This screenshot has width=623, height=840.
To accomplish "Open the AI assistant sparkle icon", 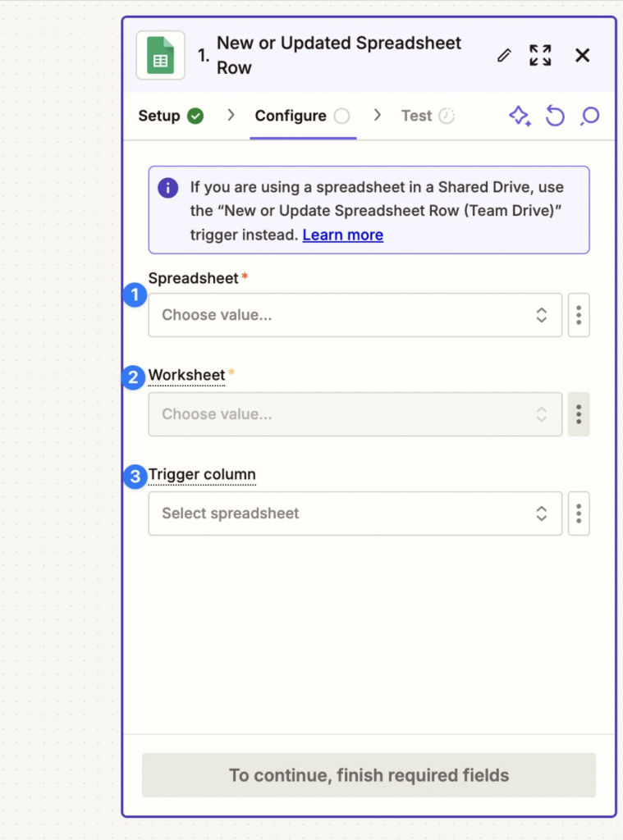I will [520, 116].
